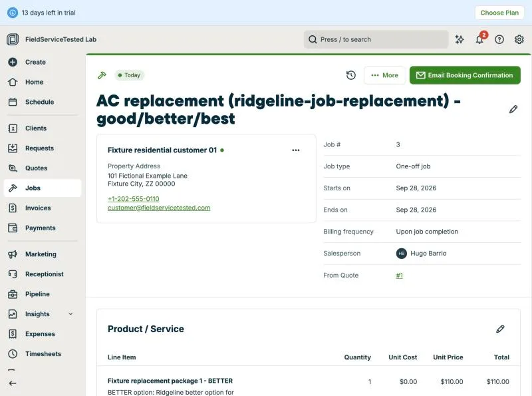Screen dimensions: 532x396
Task: Expand the Insights chevron
Action: 70,314
